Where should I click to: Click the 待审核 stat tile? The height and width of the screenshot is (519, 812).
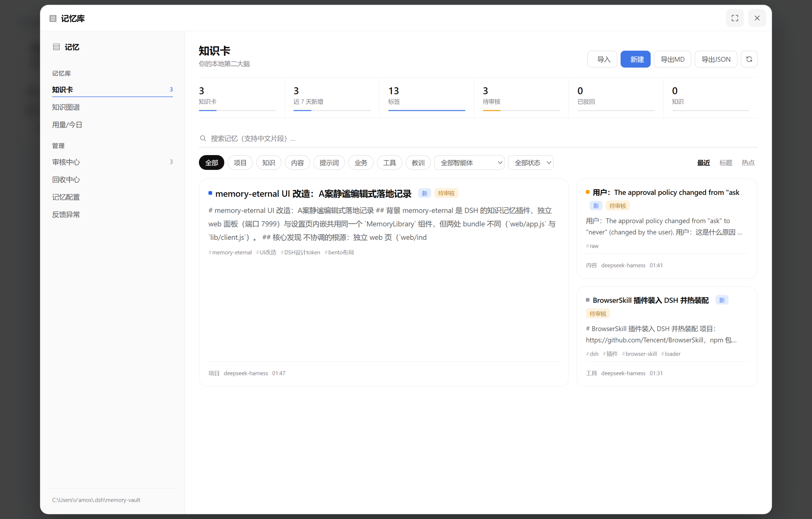521,98
